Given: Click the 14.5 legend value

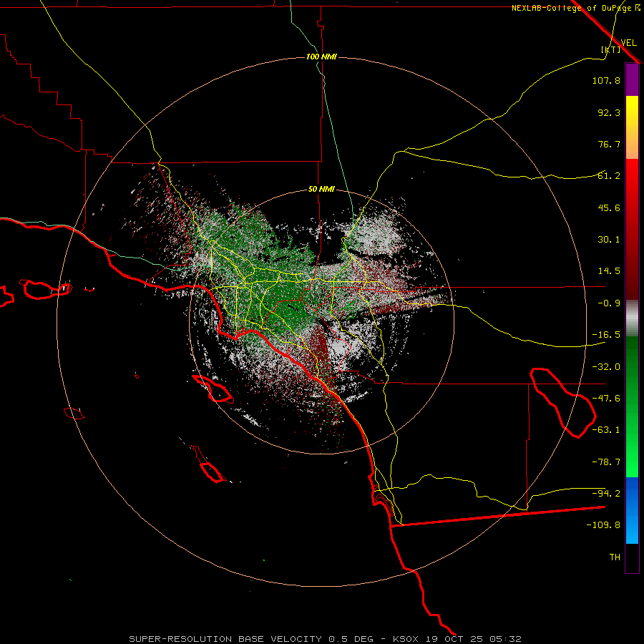Looking at the screenshot, I should [x=609, y=271].
